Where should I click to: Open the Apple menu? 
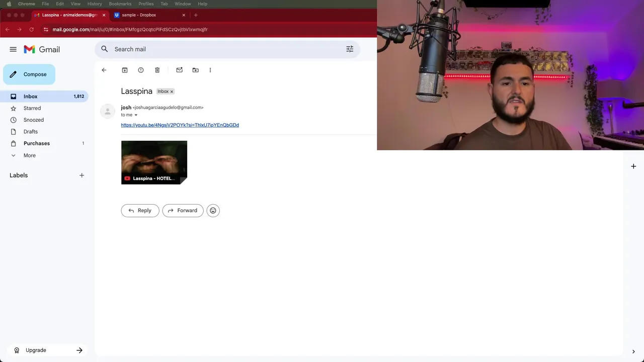click(x=9, y=4)
